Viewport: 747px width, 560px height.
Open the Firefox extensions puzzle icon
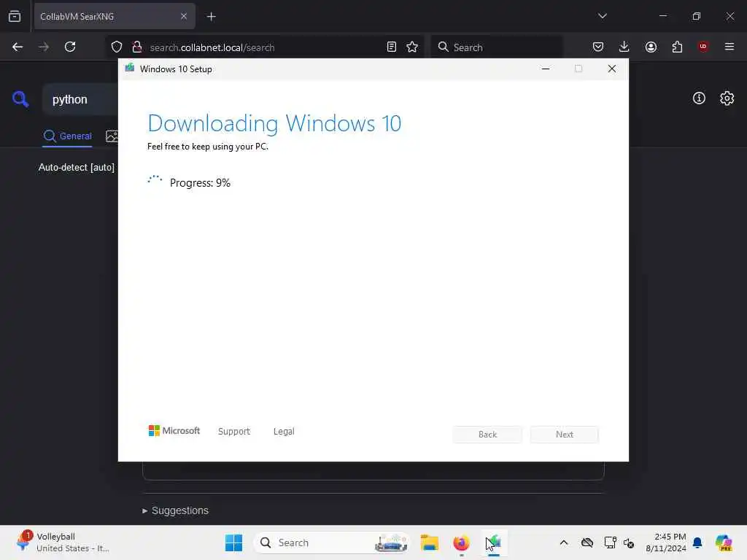tap(677, 47)
